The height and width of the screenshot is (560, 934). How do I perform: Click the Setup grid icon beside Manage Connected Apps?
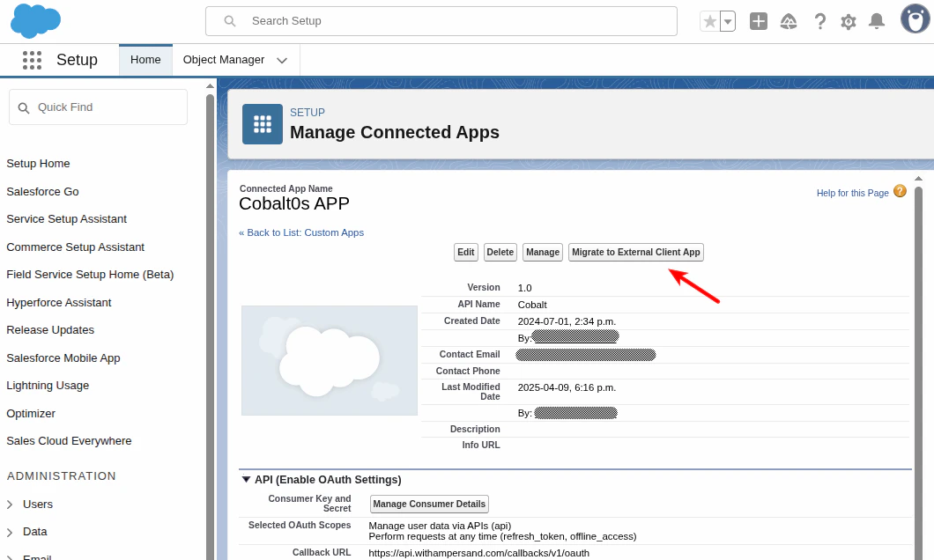[x=262, y=124]
